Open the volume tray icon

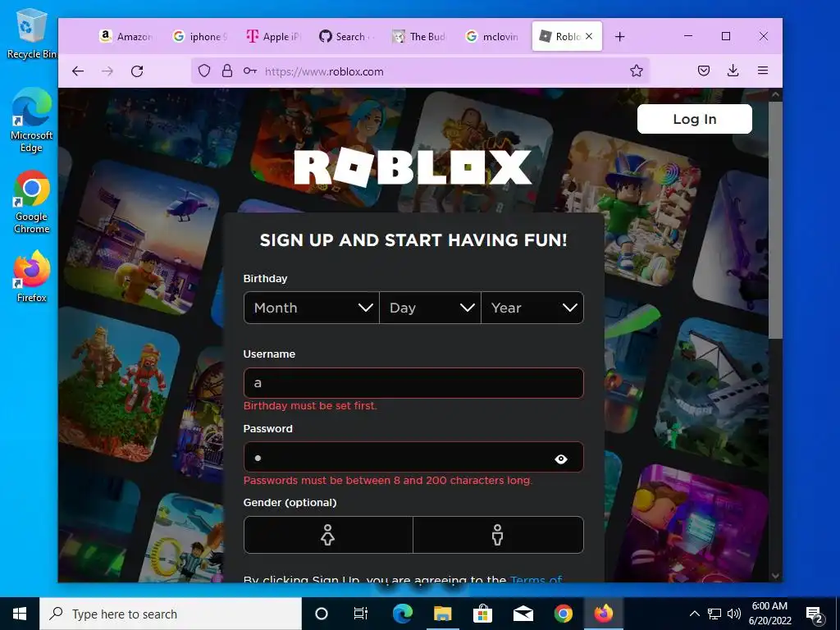point(734,614)
